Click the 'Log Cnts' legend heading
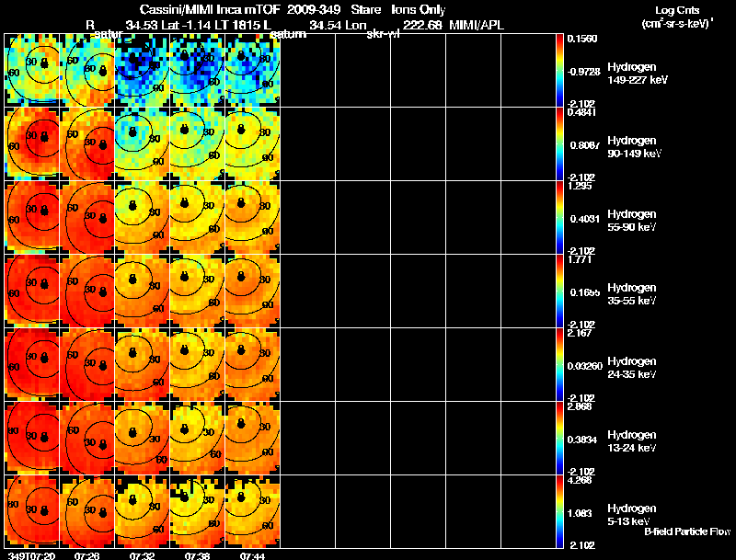This screenshot has height=560, width=736. pos(677,10)
